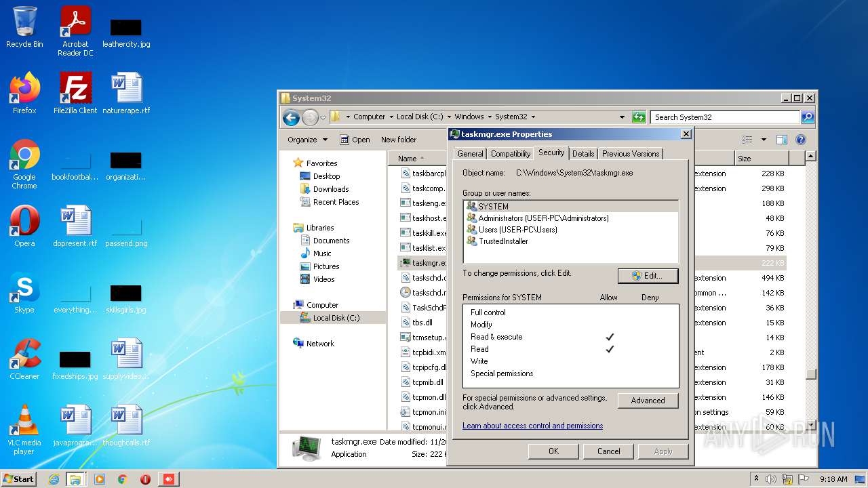Launch CCleaner desktop shortcut
868x488 pixels.
(24, 359)
